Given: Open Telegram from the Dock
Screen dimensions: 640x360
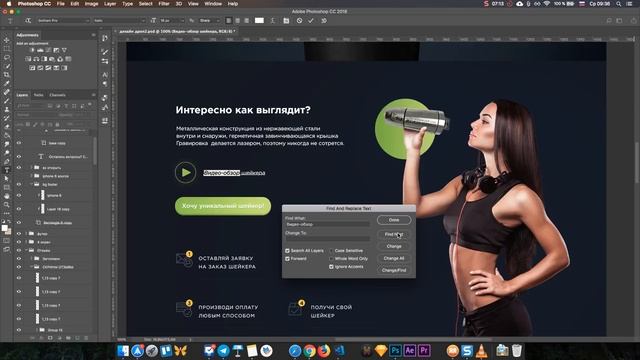Looking at the screenshot, I should point(223,351).
